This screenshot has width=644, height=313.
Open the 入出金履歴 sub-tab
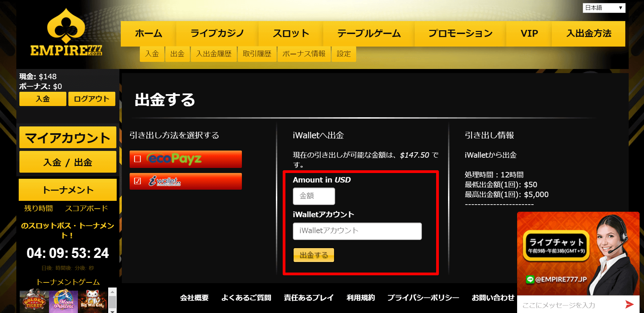(214, 54)
